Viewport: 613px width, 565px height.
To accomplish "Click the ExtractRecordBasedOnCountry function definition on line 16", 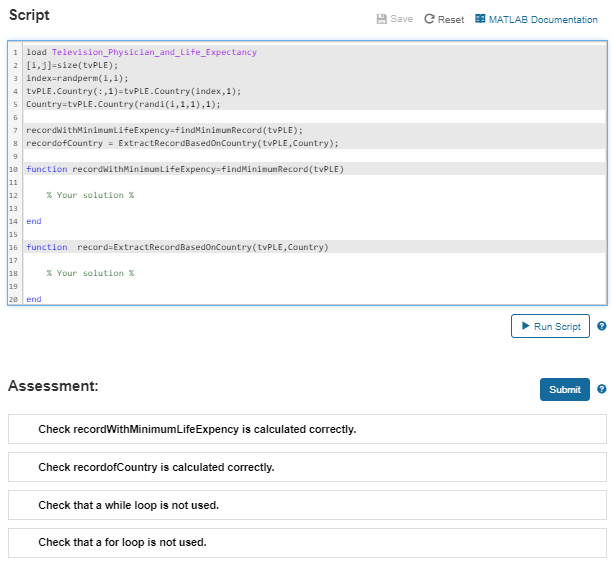I will 177,248.
